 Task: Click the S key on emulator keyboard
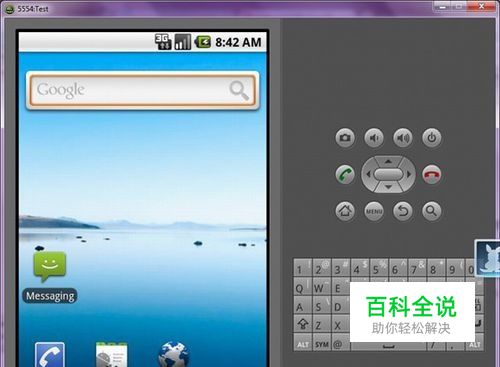tap(322, 306)
